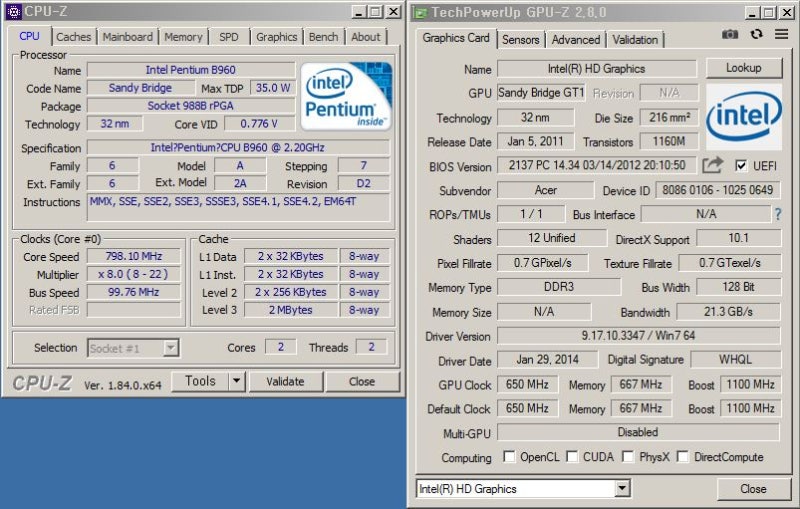Take a screenshot with GPU-Z camera icon
The width and height of the screenshot is (800, 509).
pos(730,34)
